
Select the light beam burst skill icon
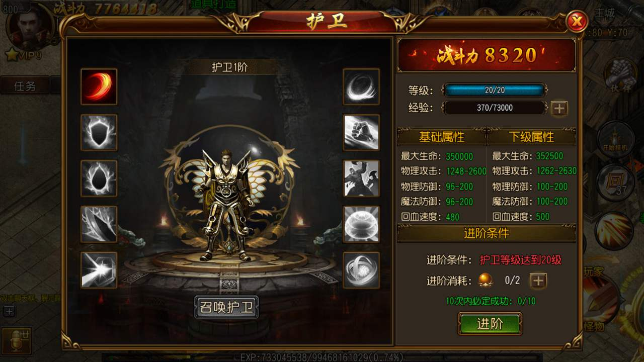pyautogui.click(x=99, y=270)
